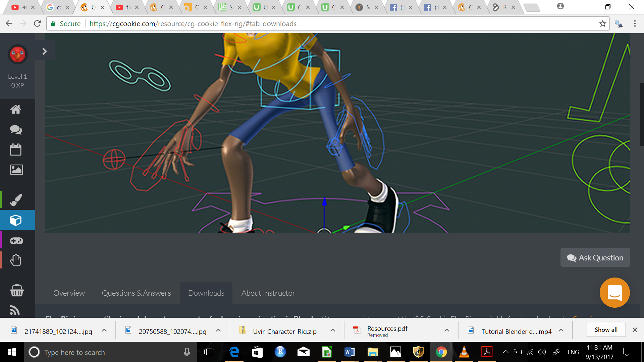The height and width of the screenshot is (362, 644).
Task: Select the paintbrush courses icon
Action: coord(16,199)
